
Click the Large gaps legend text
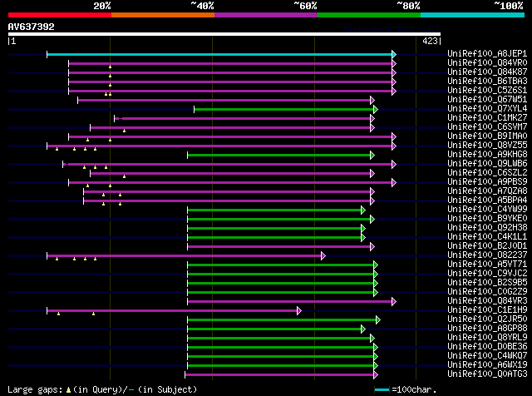35,389
